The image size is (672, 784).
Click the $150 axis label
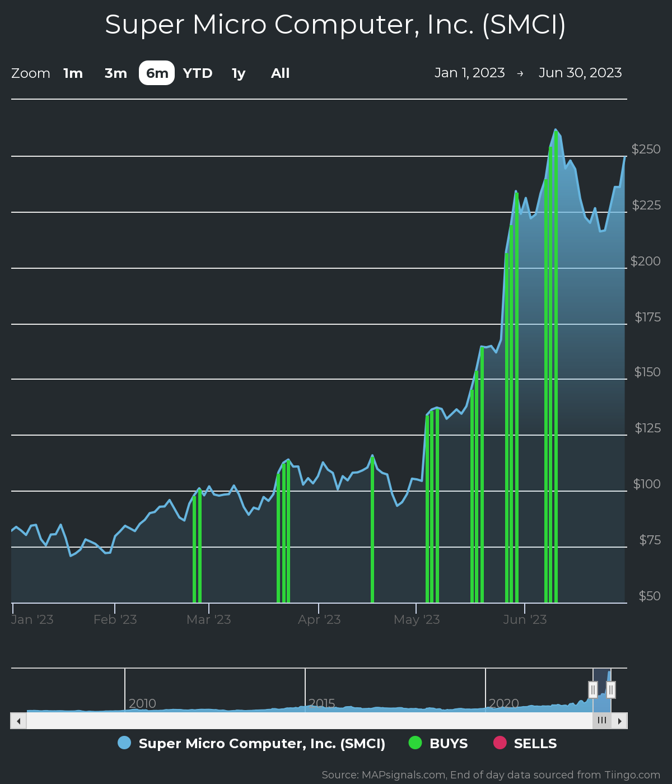647,372
